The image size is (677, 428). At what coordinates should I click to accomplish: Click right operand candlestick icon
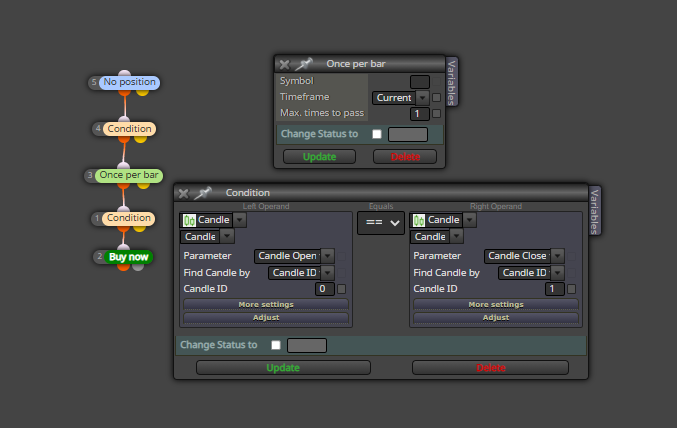[x=419, y=220]
